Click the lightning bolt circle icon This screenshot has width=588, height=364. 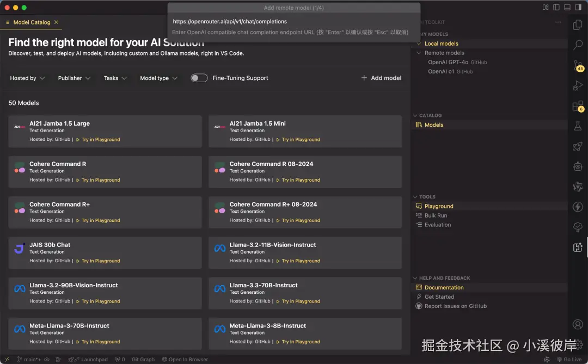578,207
